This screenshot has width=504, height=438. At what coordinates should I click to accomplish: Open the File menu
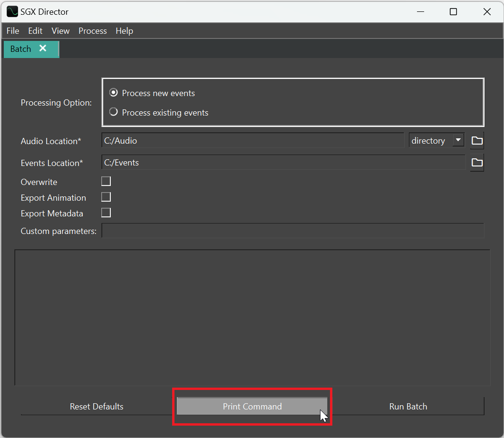pyautogui.click(x=13, y=31)
